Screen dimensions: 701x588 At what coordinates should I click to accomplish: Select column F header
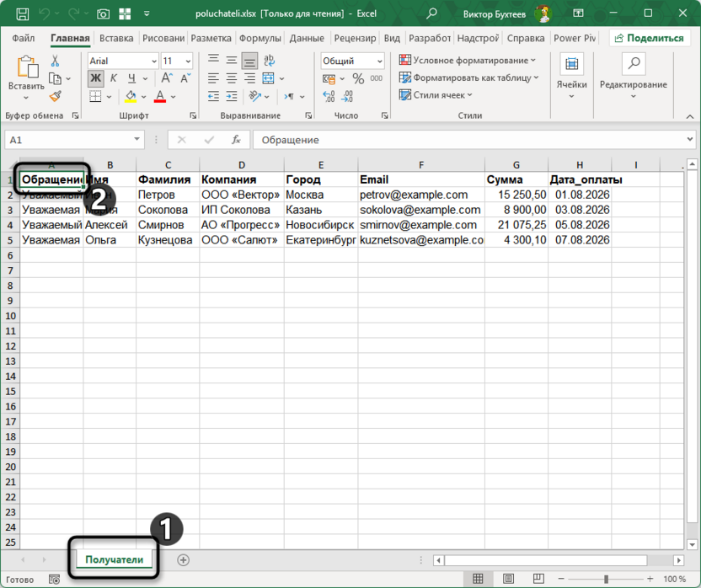click(x=421, y=165)
